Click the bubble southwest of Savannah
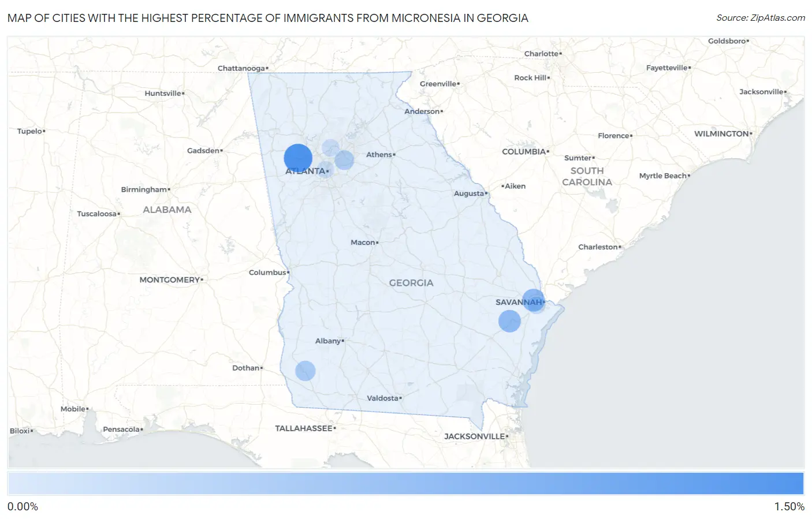The height and width of the screenshot is (519, 812). 509,321
